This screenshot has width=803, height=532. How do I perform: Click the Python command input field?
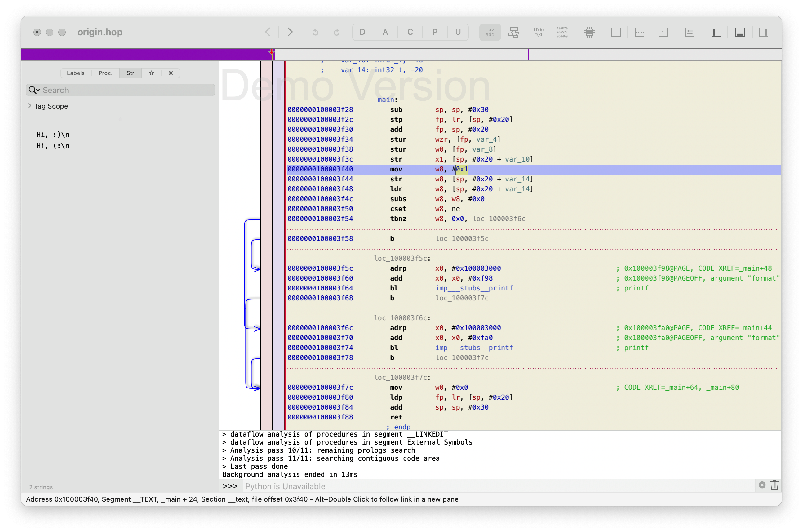[499, 486]
